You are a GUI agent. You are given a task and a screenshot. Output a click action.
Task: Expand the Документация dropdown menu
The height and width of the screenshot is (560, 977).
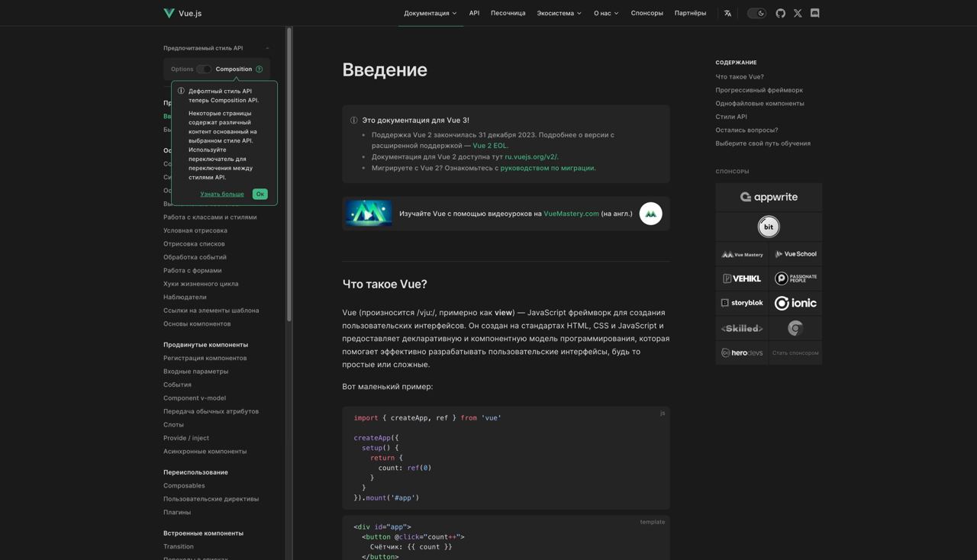430,13
